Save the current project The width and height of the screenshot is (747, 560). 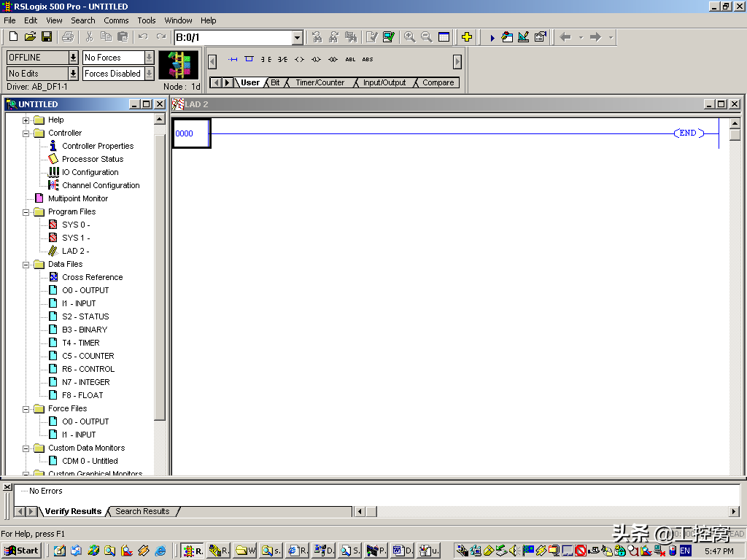pos(47,36)
